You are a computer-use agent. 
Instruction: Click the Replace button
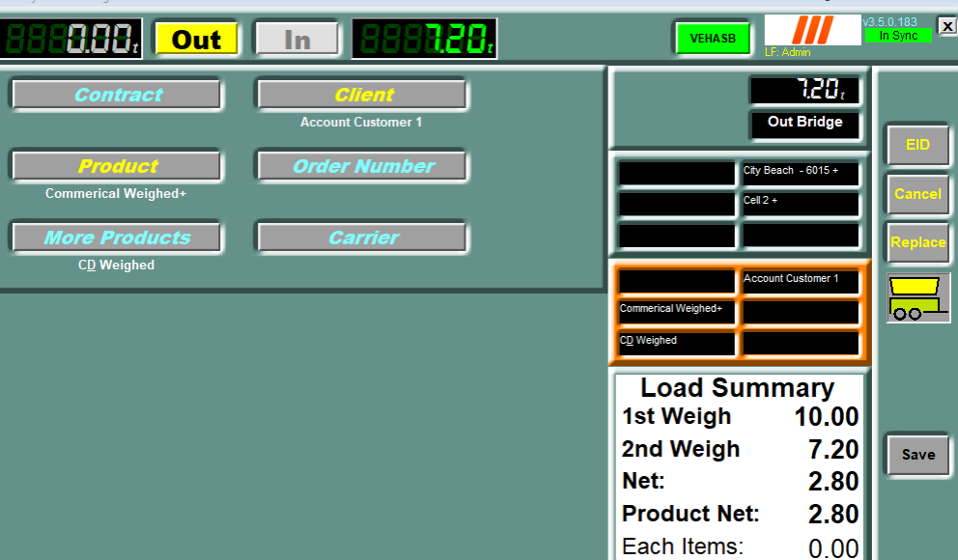coord(917,242)
